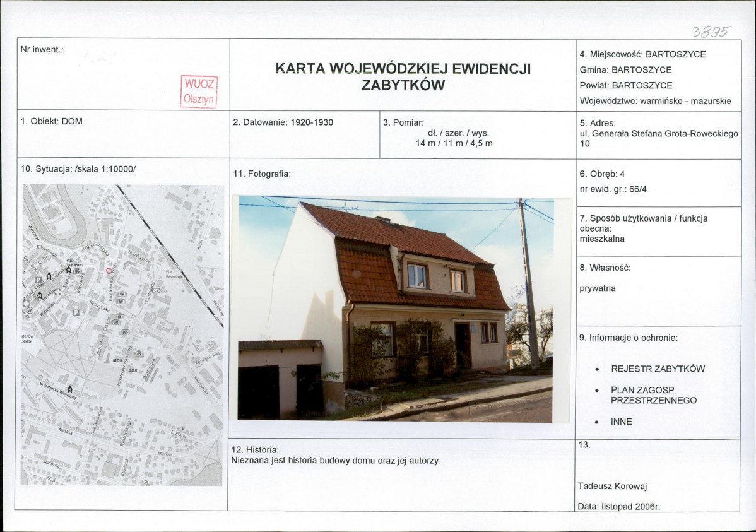Screen dimensions: 756x532
Task: Click the '8. Własność:' label
Action: pyautogui.click(x=605, y=268)
